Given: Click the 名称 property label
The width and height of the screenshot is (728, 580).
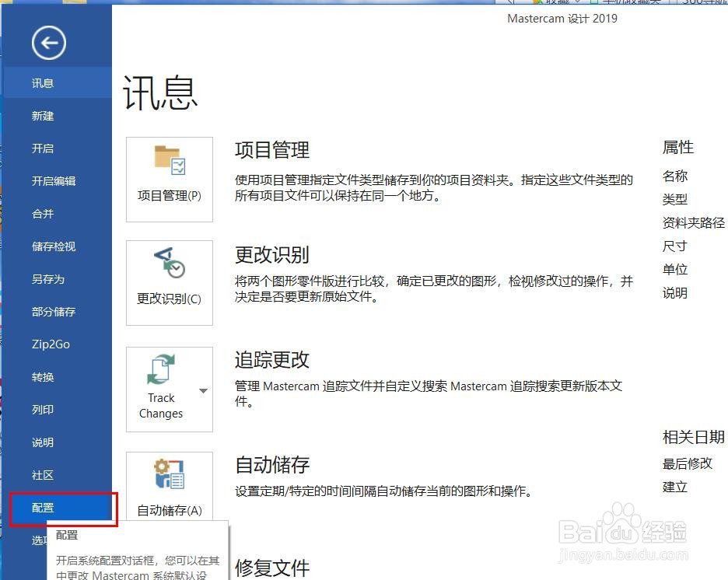Looking at the screenshot, I should click(x=675, y=176).
